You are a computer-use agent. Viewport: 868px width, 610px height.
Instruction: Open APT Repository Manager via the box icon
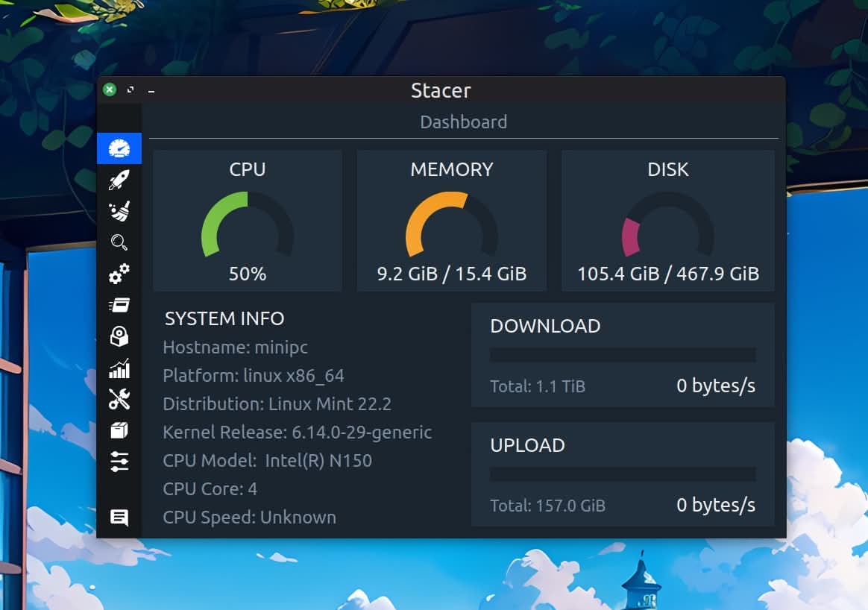[x=119, y=430]
